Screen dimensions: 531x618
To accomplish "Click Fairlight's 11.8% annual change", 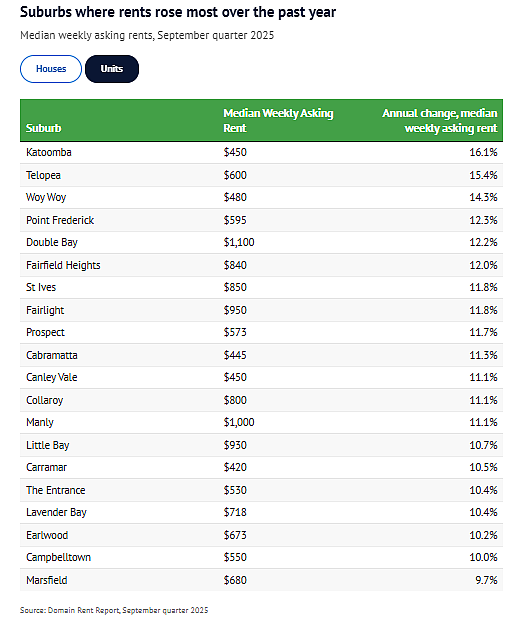I will 483,310.
